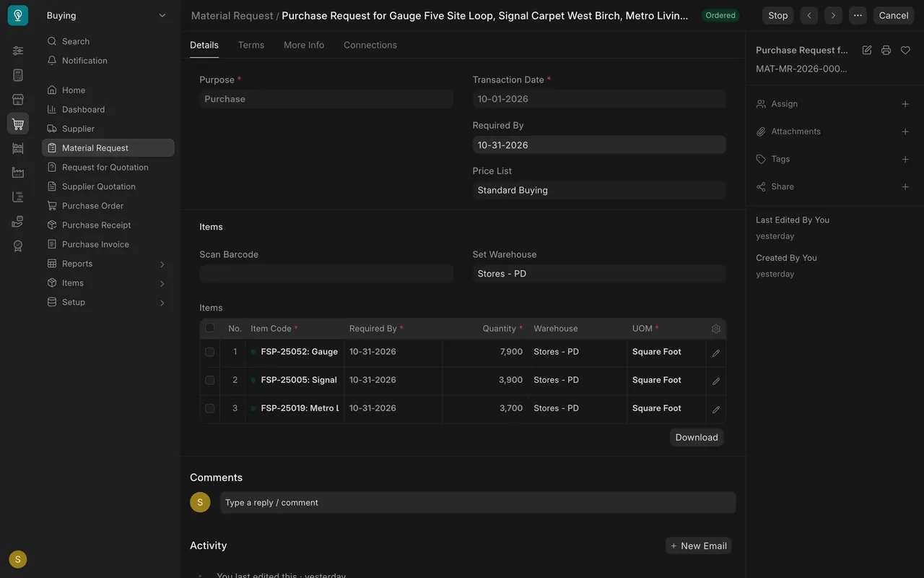The height and width of the screenshot is (578, 924).
Task: Click the Material Request breadcrumb link
Action: point(232,15)
